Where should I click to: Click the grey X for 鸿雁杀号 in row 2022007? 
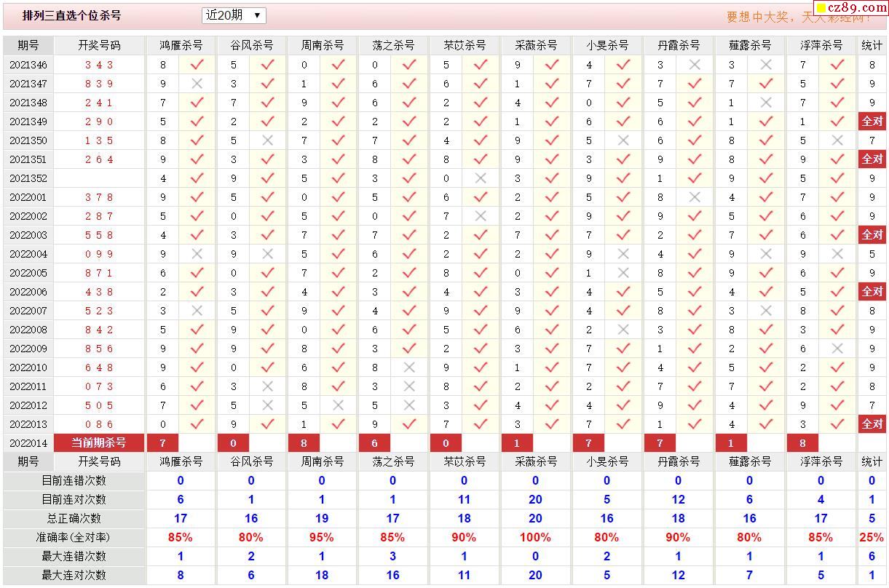click(197, 311)
